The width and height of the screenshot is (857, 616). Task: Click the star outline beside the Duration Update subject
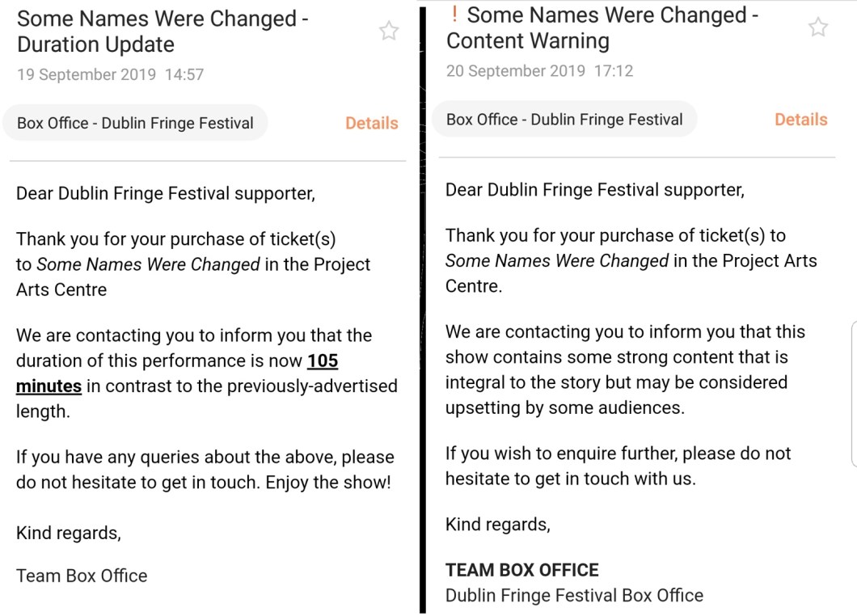coord(389,31)
